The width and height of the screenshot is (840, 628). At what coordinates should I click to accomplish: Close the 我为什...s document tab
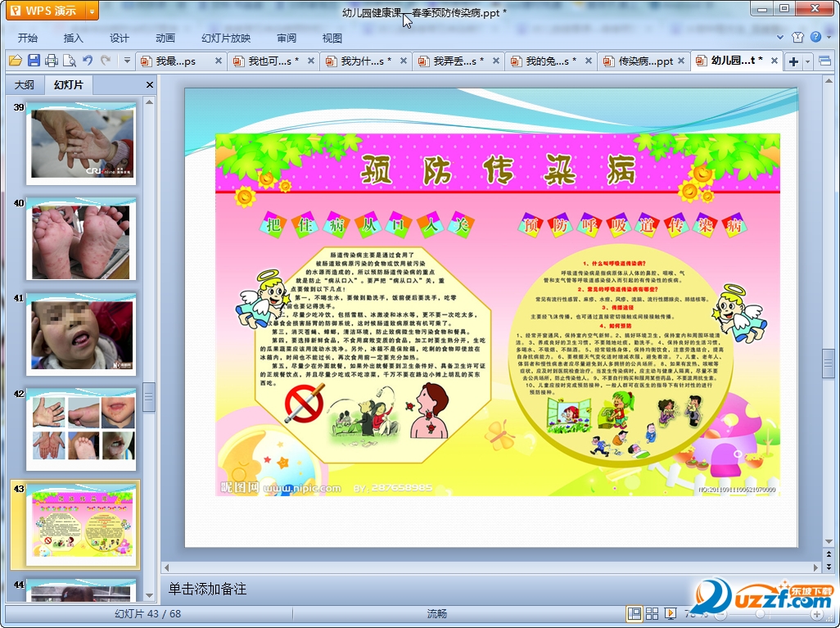[404, 61]
